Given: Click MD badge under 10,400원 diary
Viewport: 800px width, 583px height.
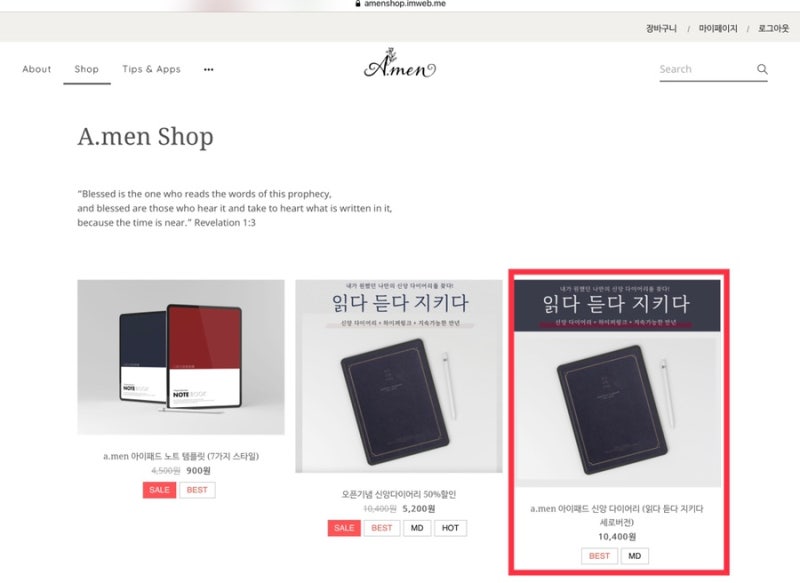Looking at the screenshot, I should click(635, 556).
